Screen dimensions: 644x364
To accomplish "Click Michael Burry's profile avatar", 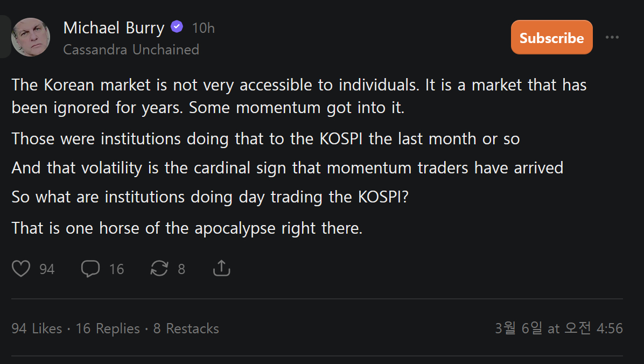I will tap(31, 37).
